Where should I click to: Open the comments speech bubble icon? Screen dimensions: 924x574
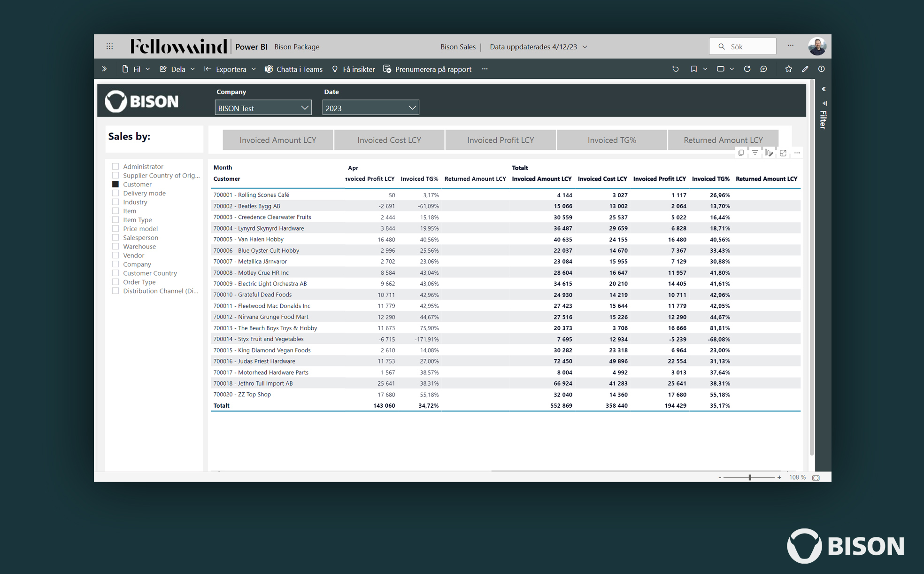tap(764, 69)
